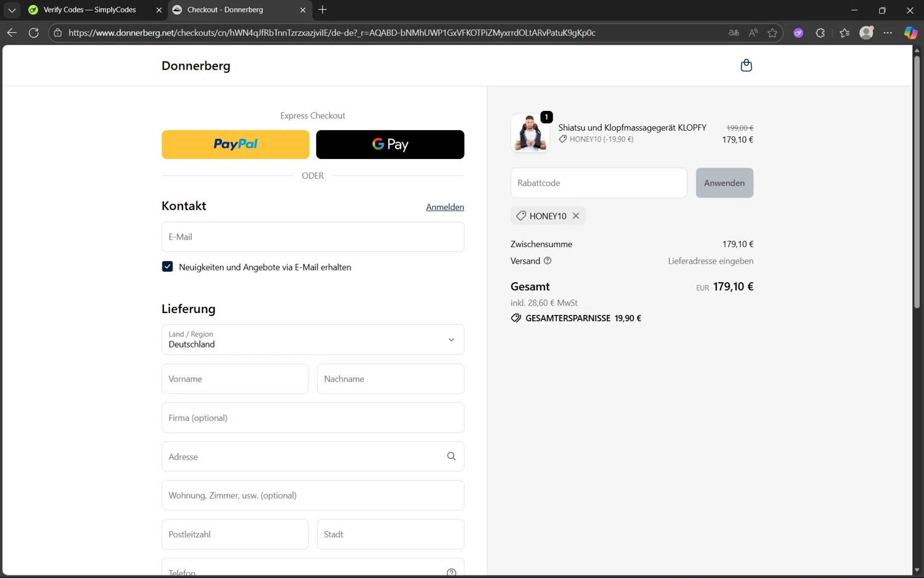Open Settings and more menu
The width and height of the screenshot is (924, 578).
(x=888, y=33)
